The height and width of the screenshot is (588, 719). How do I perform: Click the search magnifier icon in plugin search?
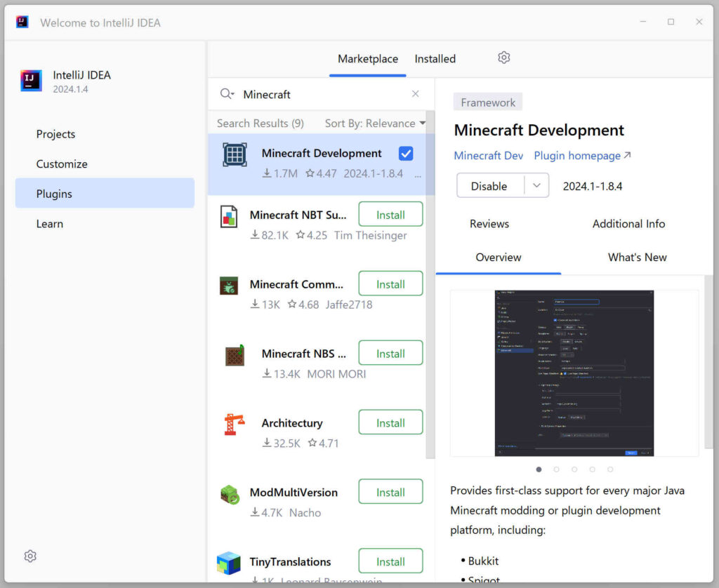tap(227, 94)
